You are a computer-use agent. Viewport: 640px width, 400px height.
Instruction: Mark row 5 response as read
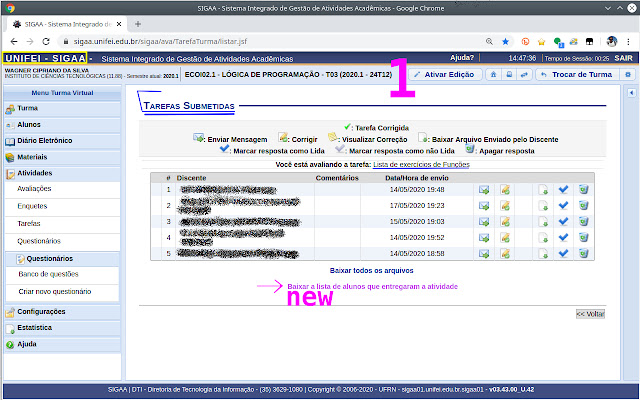pos(563,253)
